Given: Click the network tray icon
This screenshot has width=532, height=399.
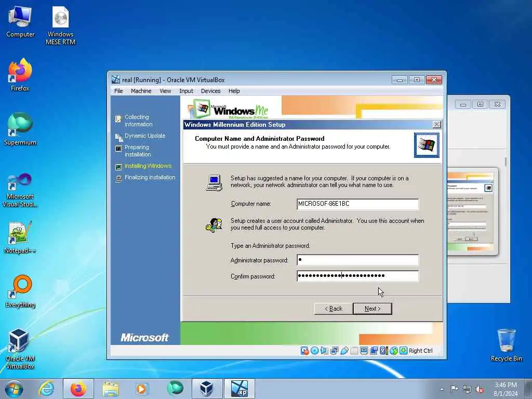Looking at the screenshot, I should [467, 389].
